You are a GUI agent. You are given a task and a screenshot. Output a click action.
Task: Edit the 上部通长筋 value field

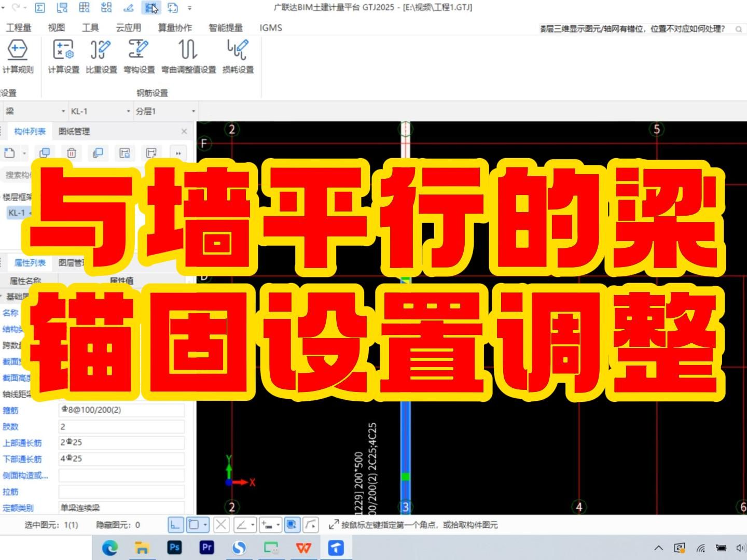121,442
